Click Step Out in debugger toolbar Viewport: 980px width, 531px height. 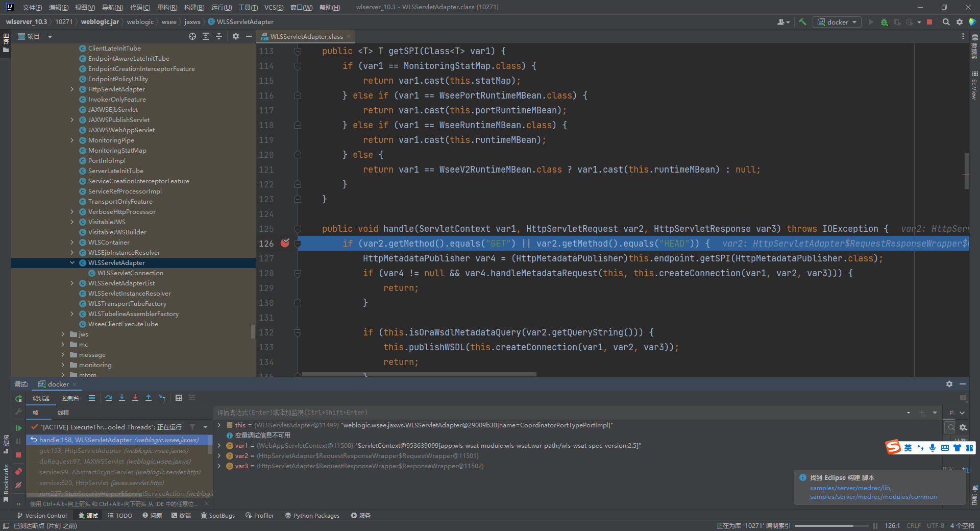click(x=149, y=398)
